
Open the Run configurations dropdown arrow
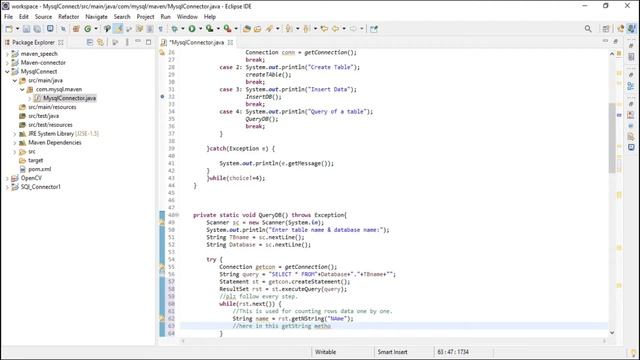click(200, 29)
